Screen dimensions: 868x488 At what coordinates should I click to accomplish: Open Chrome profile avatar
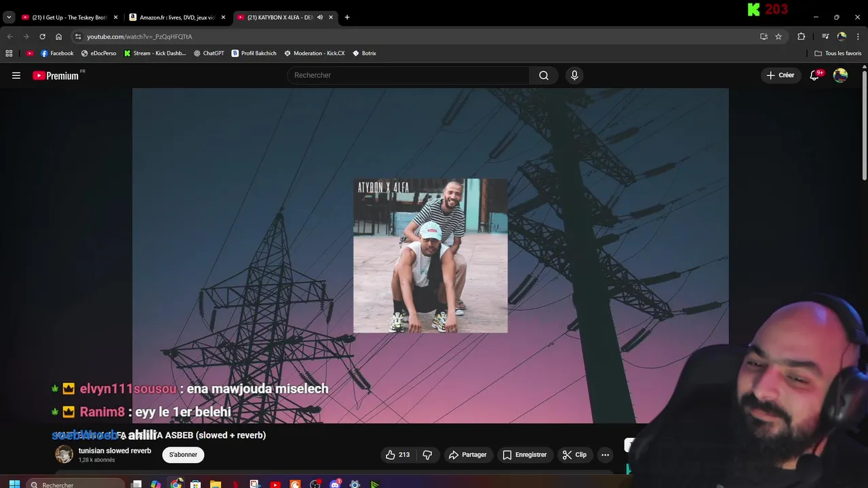(842, 37)
